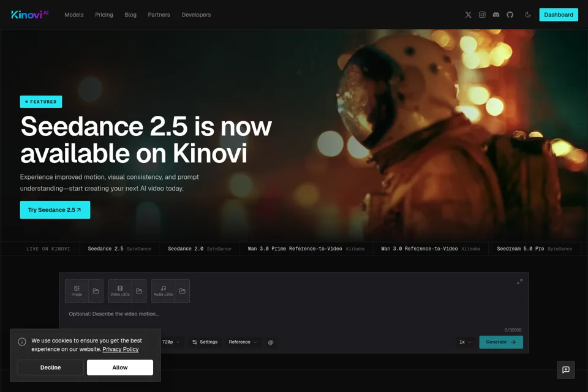Open the 1x quantity dropdown
Screen dimensions: 588x392
pos(465,342)
